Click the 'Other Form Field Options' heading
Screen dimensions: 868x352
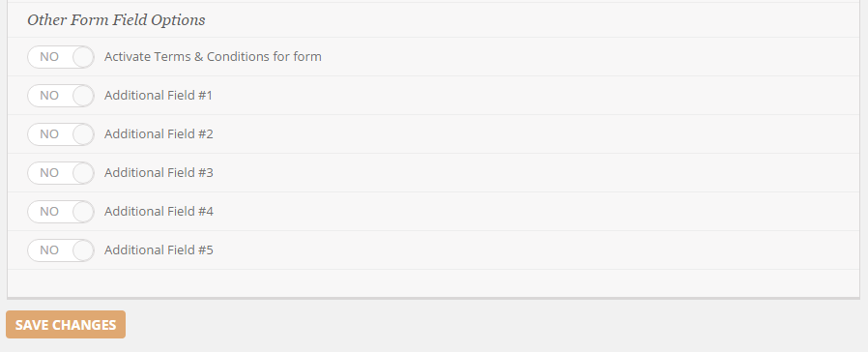coord(116,20)
